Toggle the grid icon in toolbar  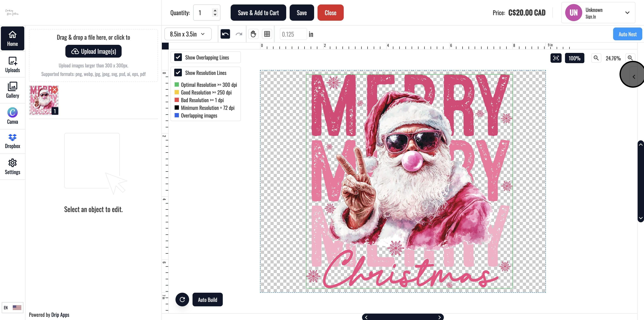[267, 34]
